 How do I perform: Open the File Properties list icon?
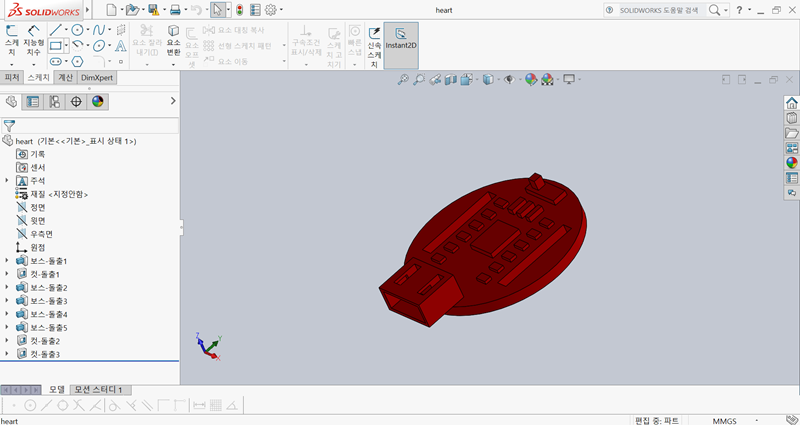click(255, 10)
